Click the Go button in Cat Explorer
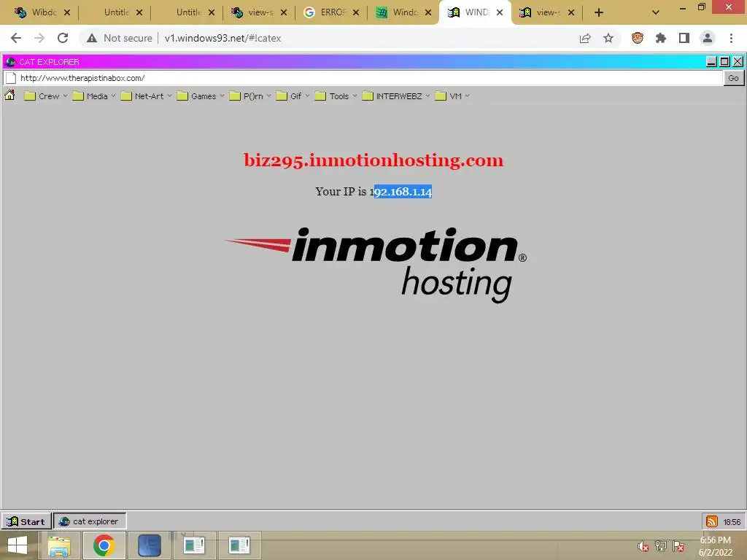 coord(733,78)
